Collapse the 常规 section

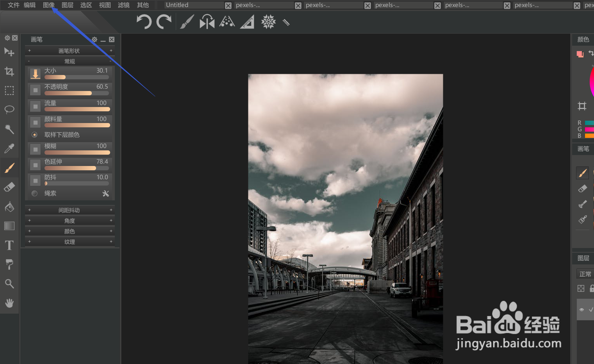[70, 61]
